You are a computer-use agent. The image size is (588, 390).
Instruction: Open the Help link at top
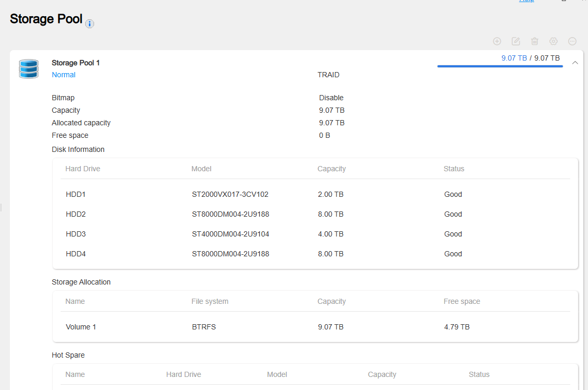[526, 1]
